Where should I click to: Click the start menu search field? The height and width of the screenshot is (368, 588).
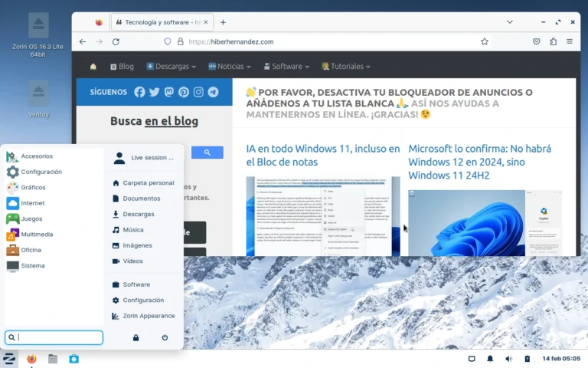point(58,337)
